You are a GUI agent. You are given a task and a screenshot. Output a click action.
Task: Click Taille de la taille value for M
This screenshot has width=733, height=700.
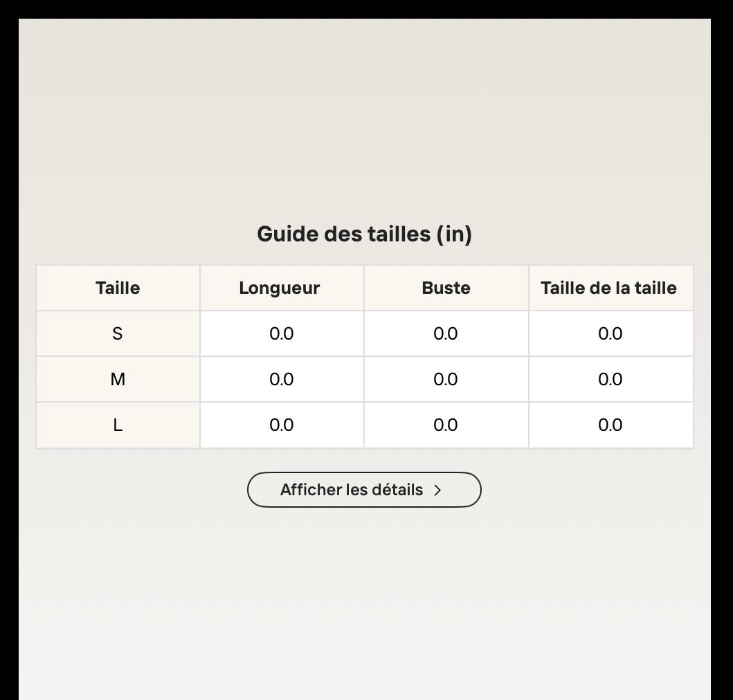pyautogui.click(x=611, y=379)
